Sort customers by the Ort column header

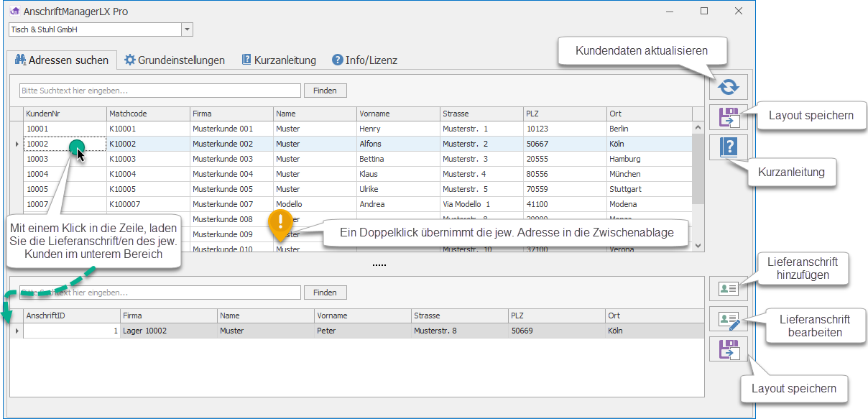tap(650, 114)
